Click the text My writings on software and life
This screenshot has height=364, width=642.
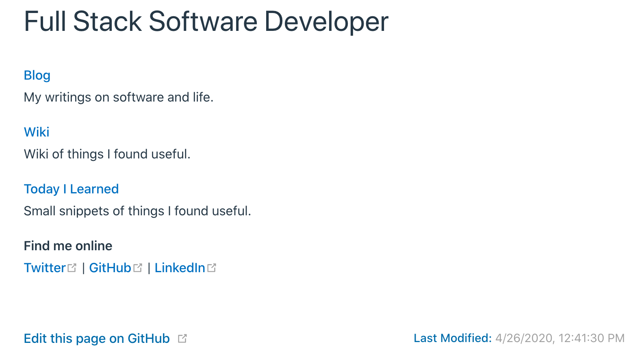click(x=119, y=97)
